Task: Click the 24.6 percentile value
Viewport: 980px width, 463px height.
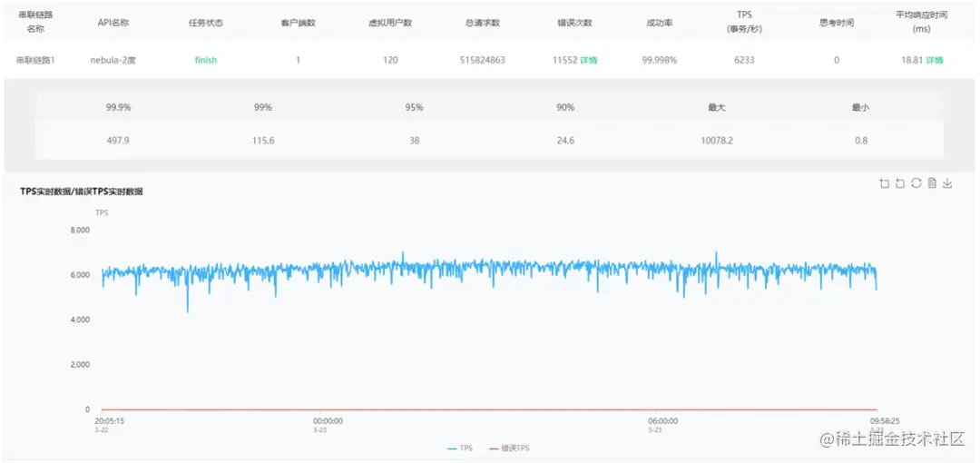Action: click(x=565, y=140)
